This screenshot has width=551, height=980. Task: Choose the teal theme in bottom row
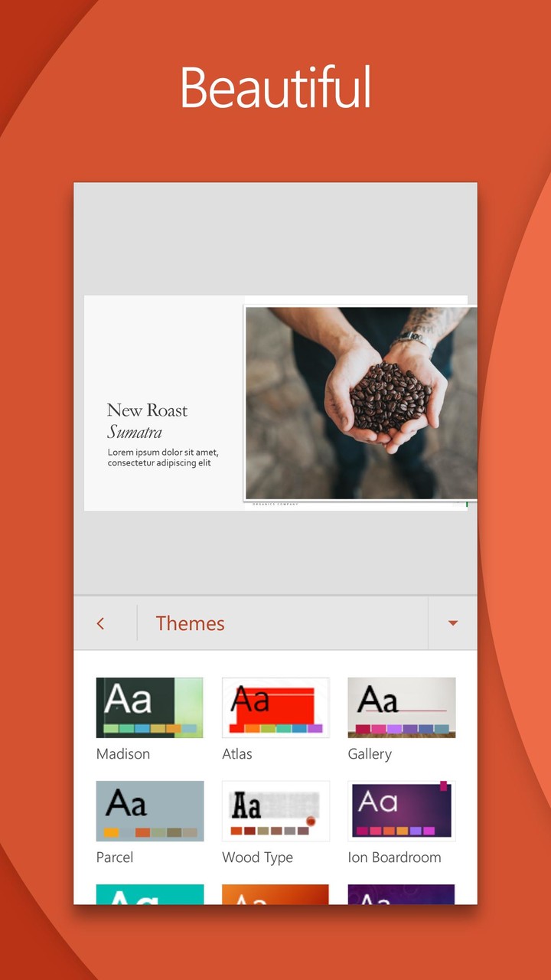[150, 894]
